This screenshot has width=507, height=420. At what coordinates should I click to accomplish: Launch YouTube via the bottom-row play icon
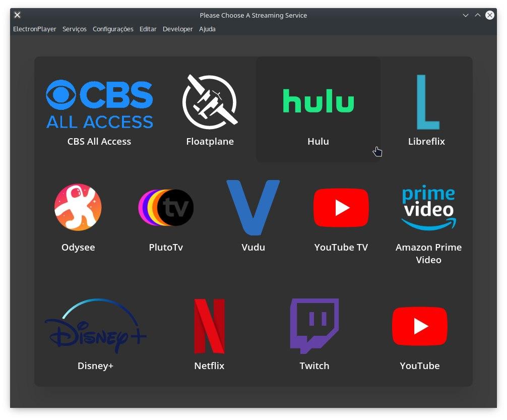(x=420, y=326)
